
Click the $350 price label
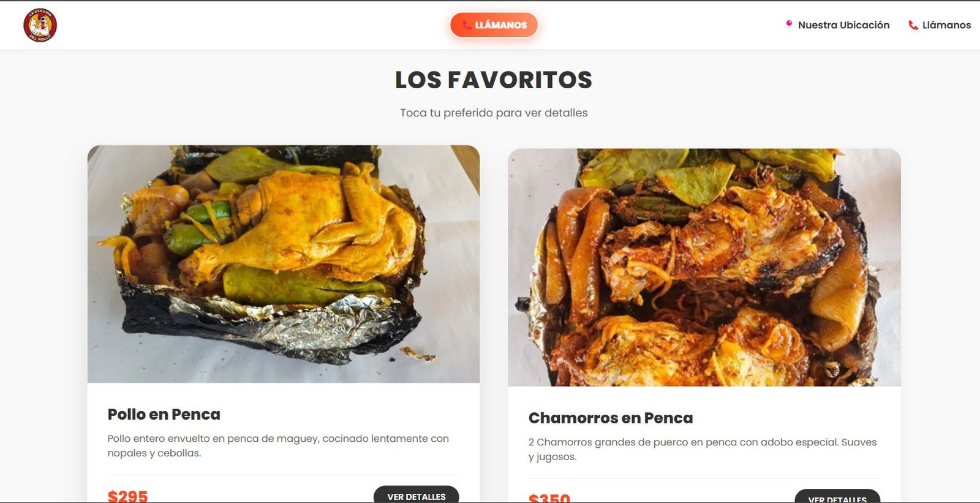point(549,497)
